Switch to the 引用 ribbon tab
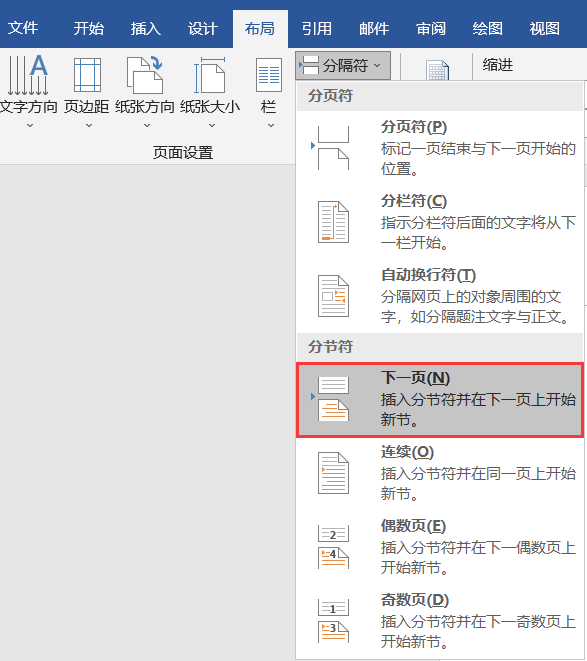 (x=317, y=28)
